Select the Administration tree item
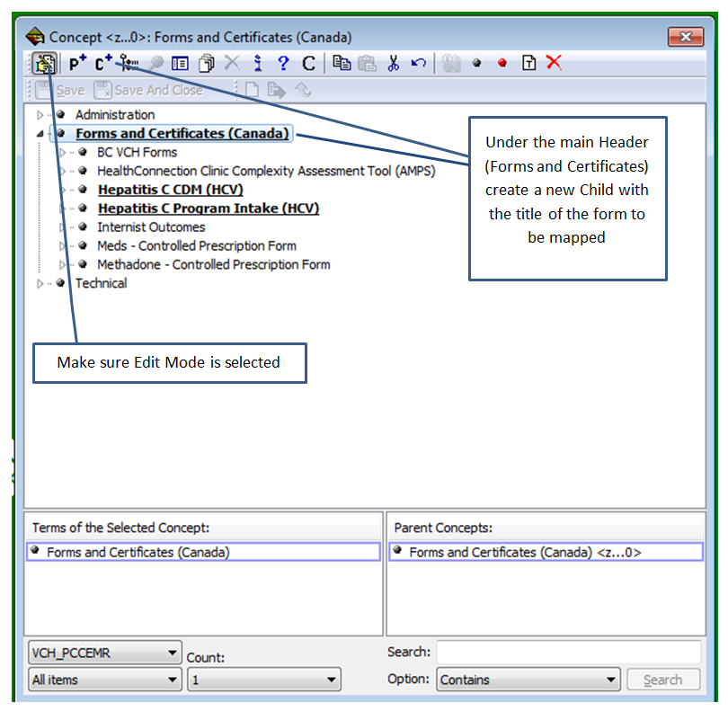The width and height of the screenshot is (728, 711). [x=115, y=115]
